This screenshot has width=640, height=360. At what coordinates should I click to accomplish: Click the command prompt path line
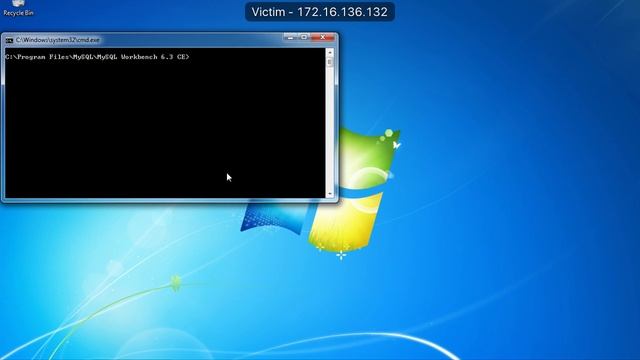pyautogui.click(x=97, y=57)
